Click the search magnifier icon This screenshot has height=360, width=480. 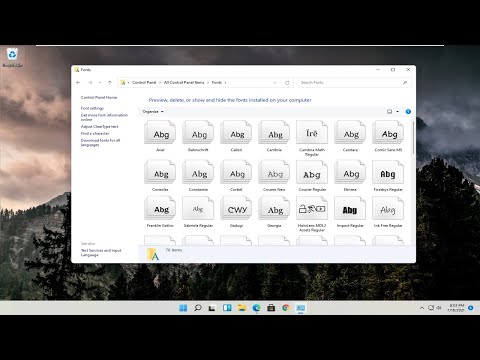[405, 83]
